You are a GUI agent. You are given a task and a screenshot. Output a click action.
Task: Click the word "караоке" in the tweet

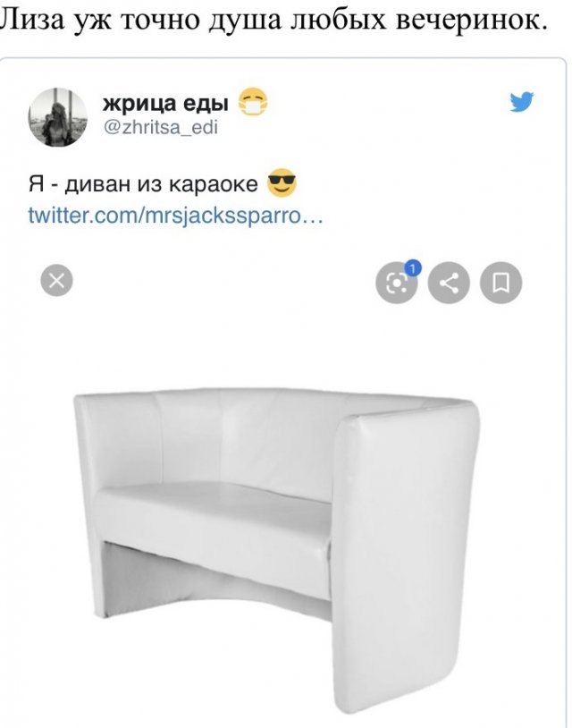click(213, 184)
